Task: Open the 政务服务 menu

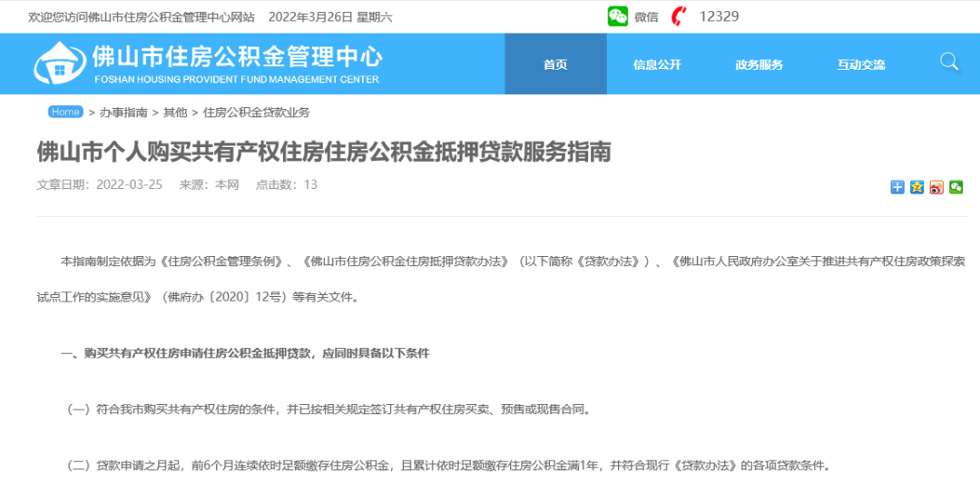Action: point(759,64)
